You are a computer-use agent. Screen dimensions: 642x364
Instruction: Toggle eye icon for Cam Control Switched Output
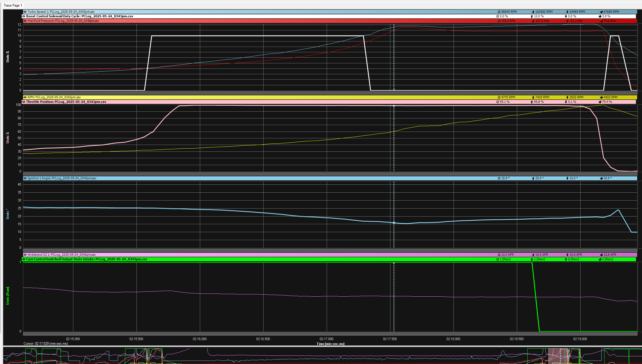click(24, 259)
